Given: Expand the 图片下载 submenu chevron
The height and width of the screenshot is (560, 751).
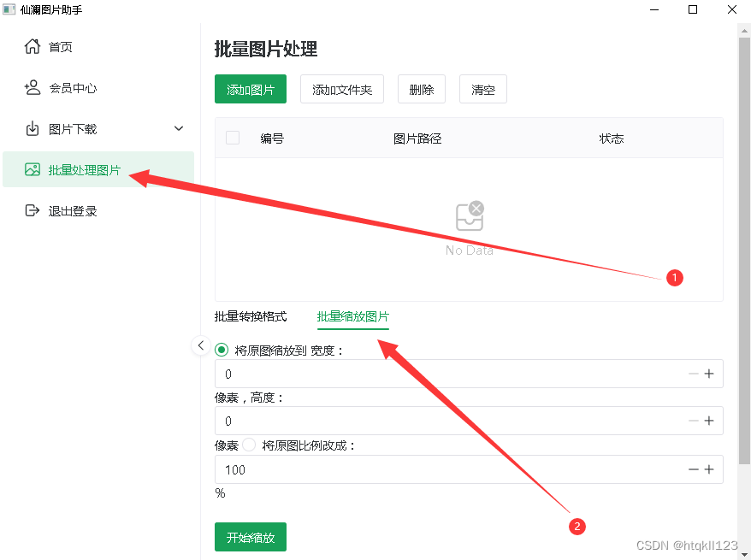Looking at the screenshot, I should click(178, 128).
